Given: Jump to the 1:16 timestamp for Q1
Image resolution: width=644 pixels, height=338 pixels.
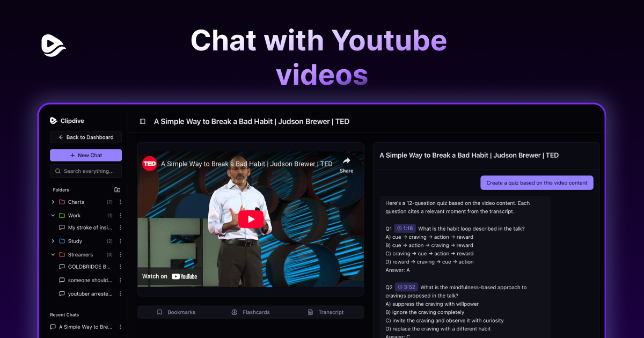Looking at the screenshot, I should click(x=405, y=229).
